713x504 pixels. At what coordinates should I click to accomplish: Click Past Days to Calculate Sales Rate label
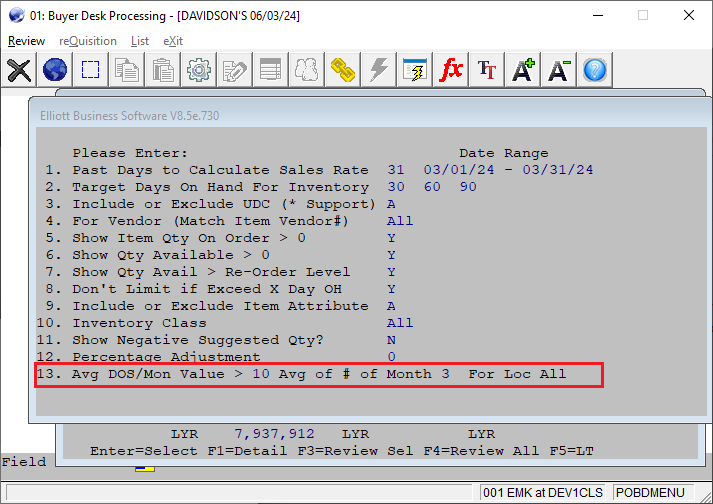pyautogui.click(x=221, y=170)
